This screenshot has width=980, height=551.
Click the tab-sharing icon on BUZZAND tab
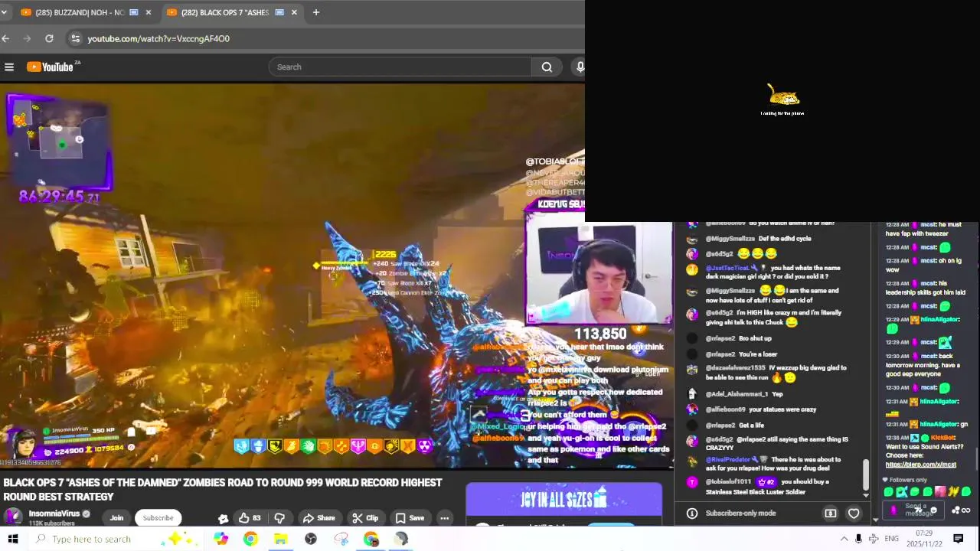click(x=134, y=12)
